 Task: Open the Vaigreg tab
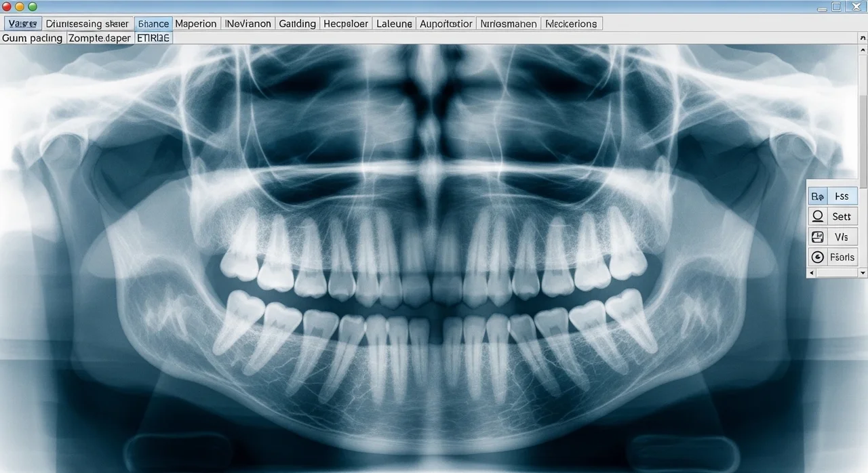22,24
